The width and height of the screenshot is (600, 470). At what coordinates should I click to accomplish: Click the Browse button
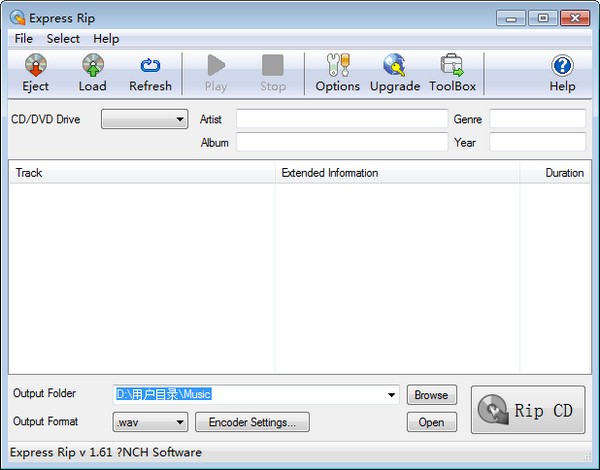432,395
